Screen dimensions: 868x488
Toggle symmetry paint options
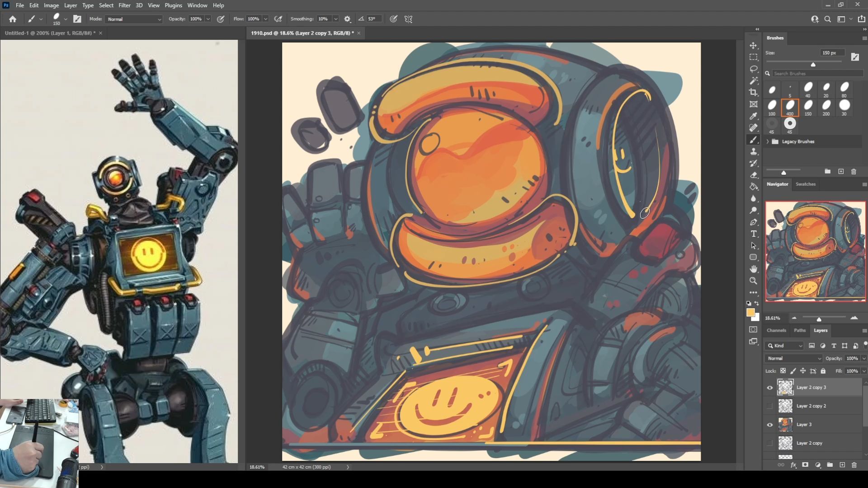408,19
